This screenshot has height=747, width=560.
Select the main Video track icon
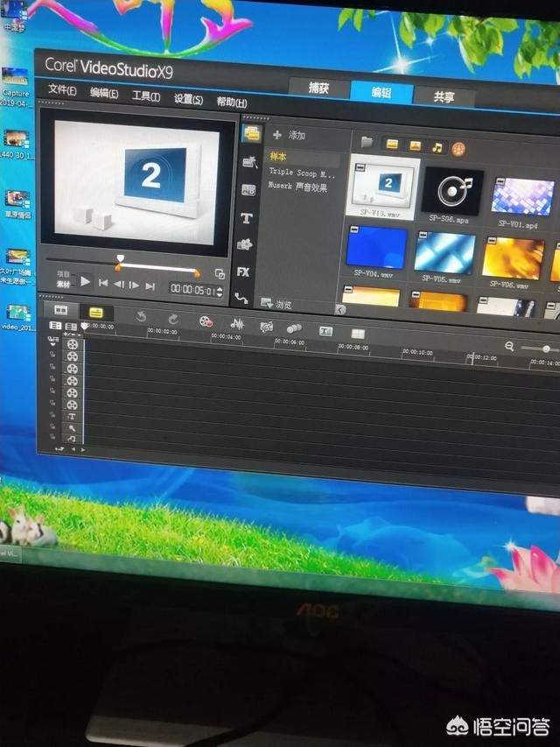pyautogui.click(x=72, y=344)
